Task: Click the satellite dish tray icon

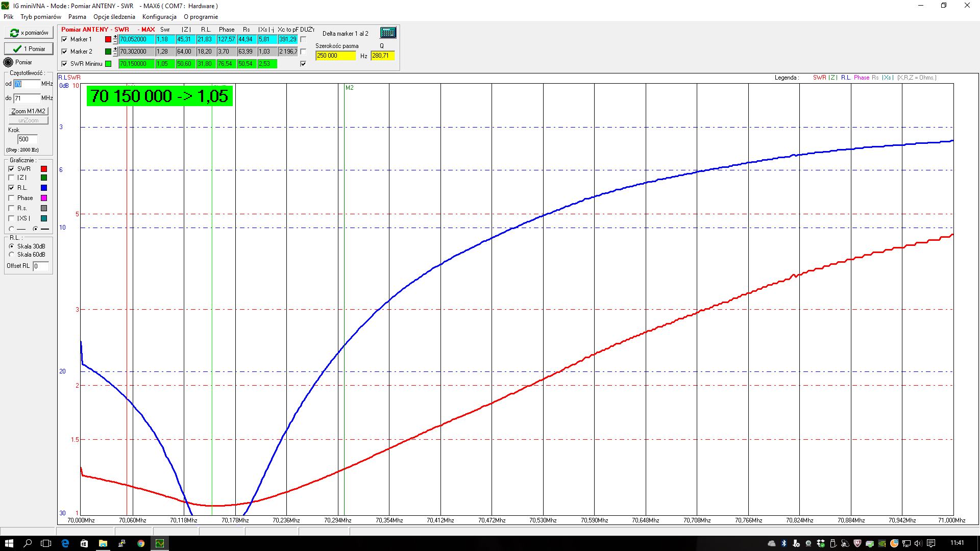Action: click(845, 543)
